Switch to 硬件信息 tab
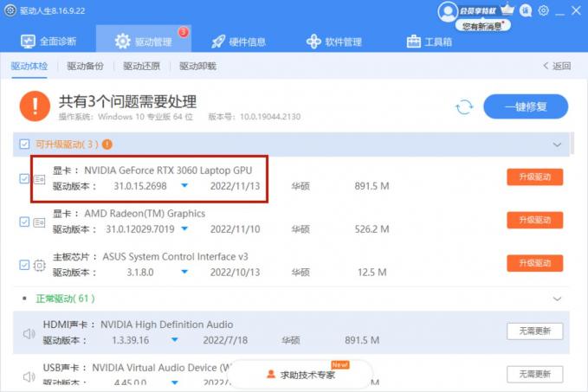 pos(238,42)
